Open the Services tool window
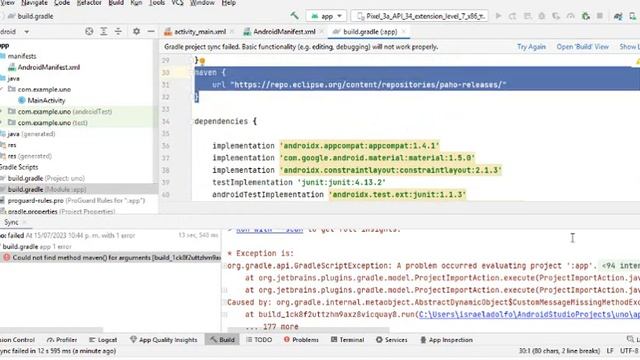This screenshot has width=640, height=360. (x=391, y=340)
